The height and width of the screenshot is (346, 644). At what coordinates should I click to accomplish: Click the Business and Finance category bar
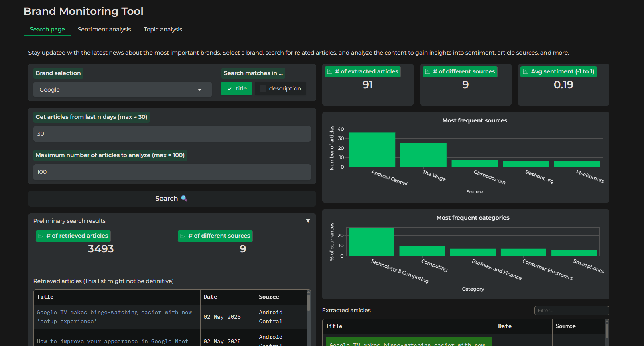[473, 252]
